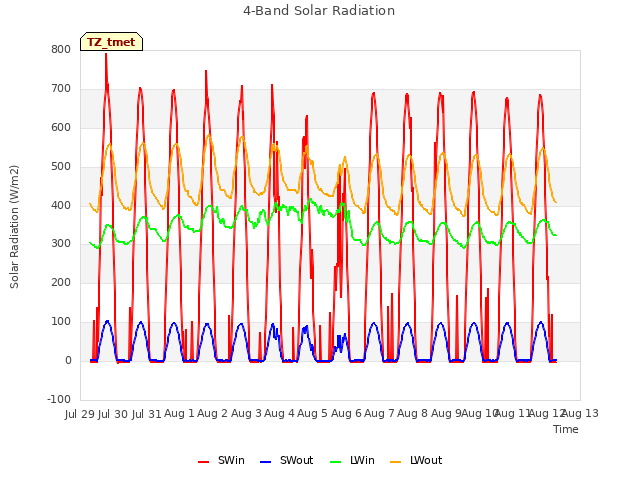The height and width of the screenshot is (480, 640).
Task: Click the Jul 31 x-axis date label
Action: tap(147, 414)
